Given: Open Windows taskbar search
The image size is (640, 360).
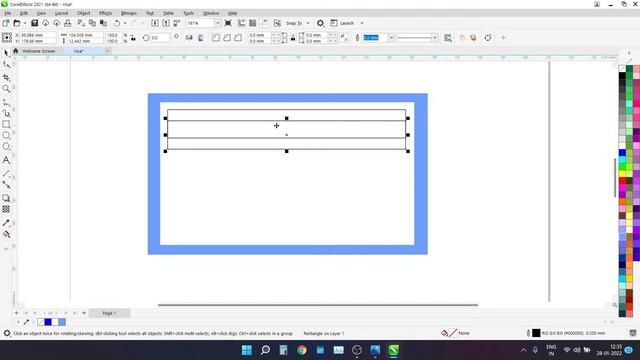Looking at the screenshot, I should pos(265,350).
